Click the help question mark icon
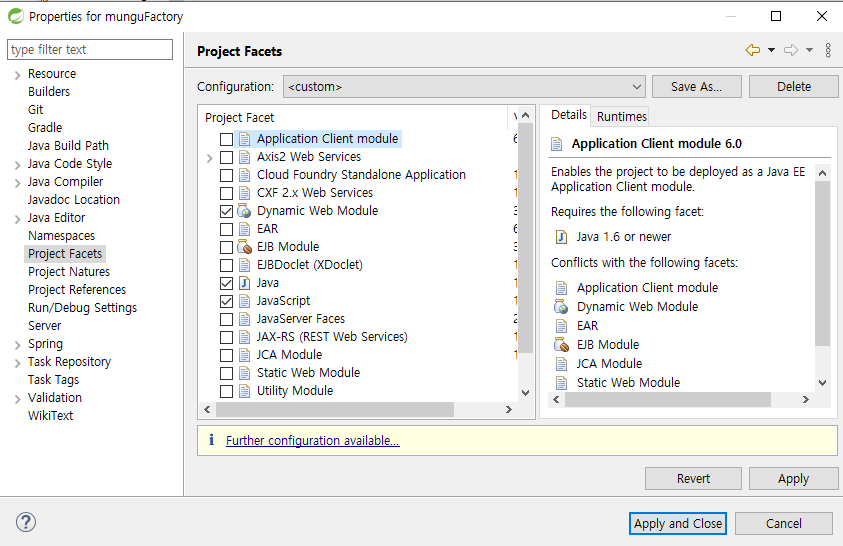Screen dimensions: 843x546 26,522
